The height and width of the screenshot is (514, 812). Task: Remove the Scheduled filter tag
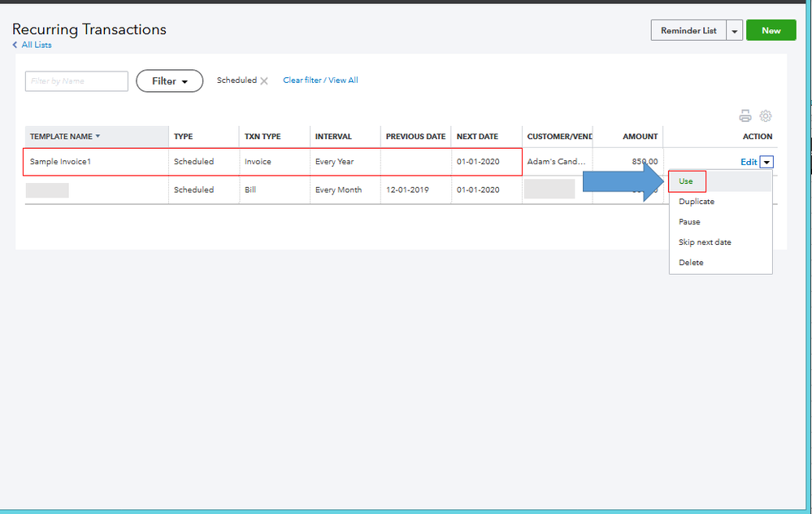tap(264, 81)
